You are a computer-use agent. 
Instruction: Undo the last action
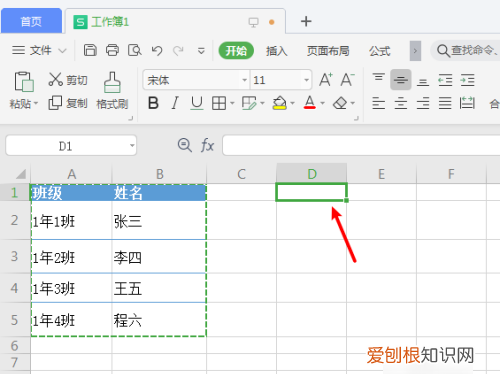pyautogui.click(x=157, y=51)
